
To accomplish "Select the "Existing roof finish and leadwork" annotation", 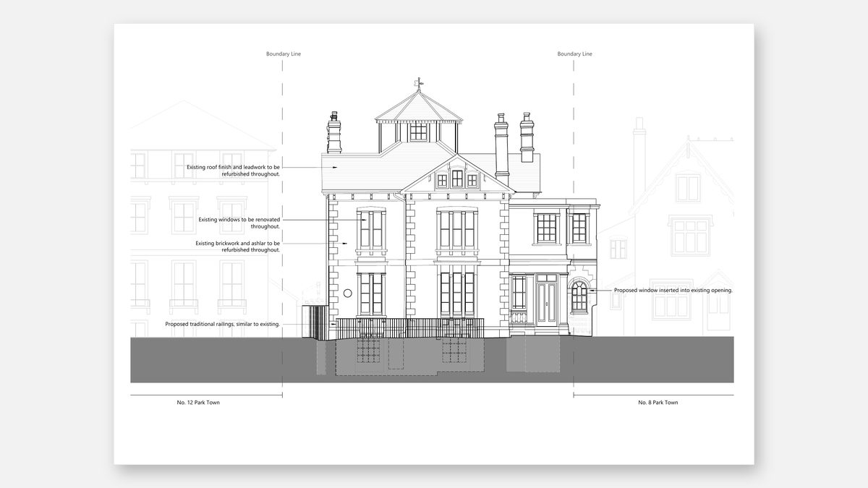I will pos(233,171).
